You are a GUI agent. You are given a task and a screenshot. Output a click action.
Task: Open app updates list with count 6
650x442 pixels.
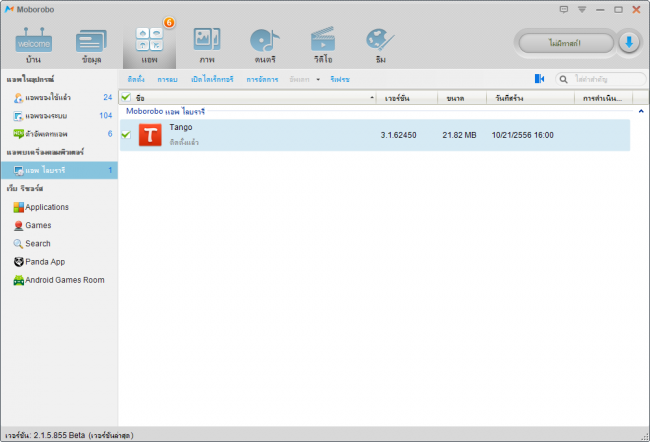tap(59, 134)
